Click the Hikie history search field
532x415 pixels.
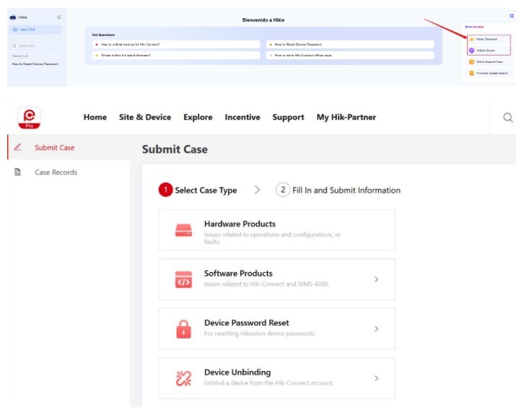click(37, 46)
